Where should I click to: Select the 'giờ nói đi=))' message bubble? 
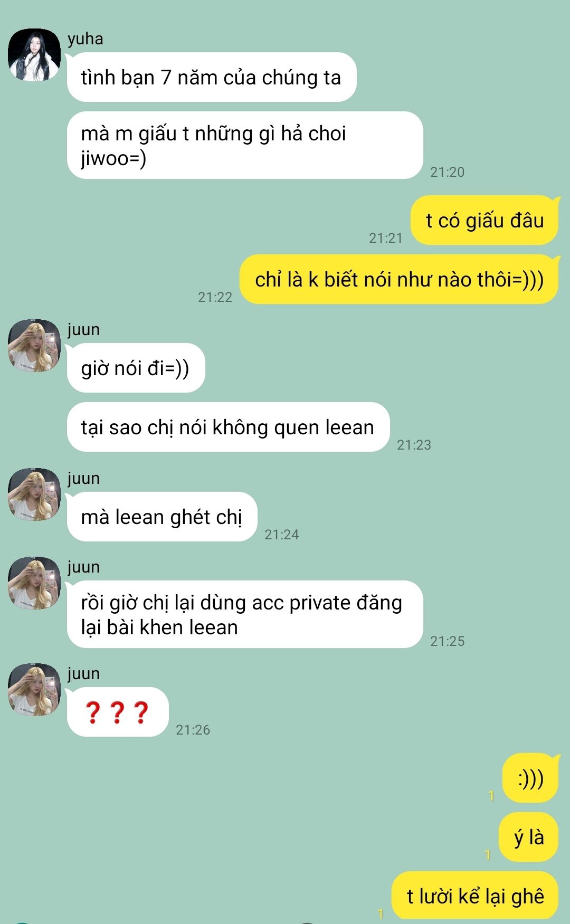136,368
